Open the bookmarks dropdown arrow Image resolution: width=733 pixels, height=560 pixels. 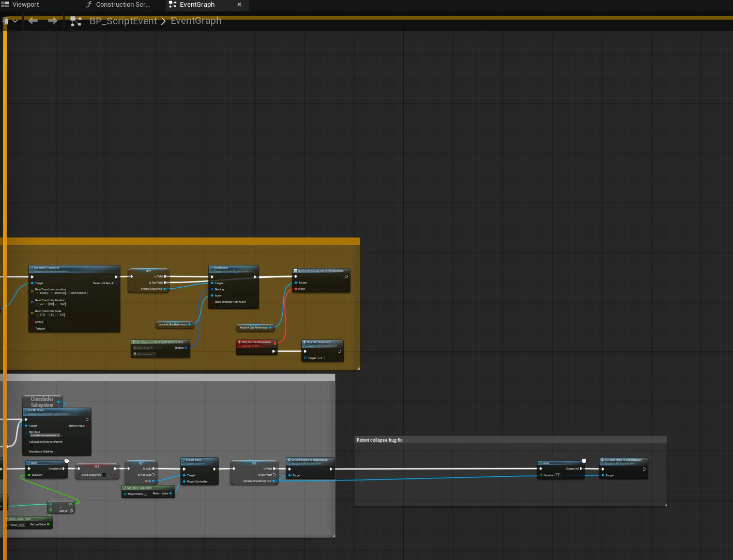[16, 21]
